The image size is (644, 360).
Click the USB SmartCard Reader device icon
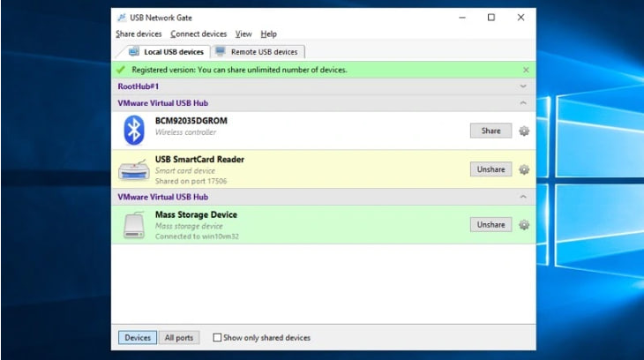pos(134,169)
